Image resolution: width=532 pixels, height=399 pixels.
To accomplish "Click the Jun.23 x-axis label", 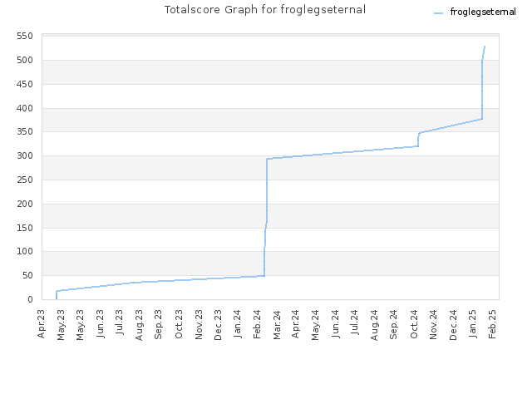I will pos(101,323).
